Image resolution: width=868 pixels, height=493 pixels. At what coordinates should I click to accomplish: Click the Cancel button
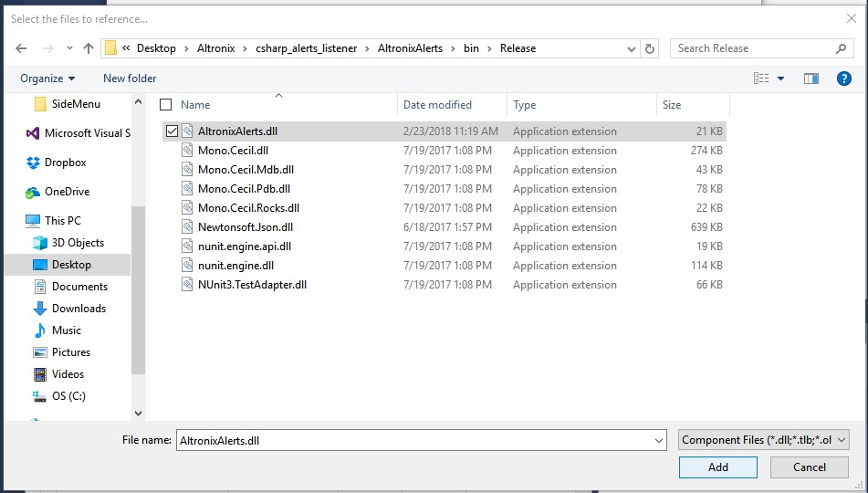coord(810,467)
